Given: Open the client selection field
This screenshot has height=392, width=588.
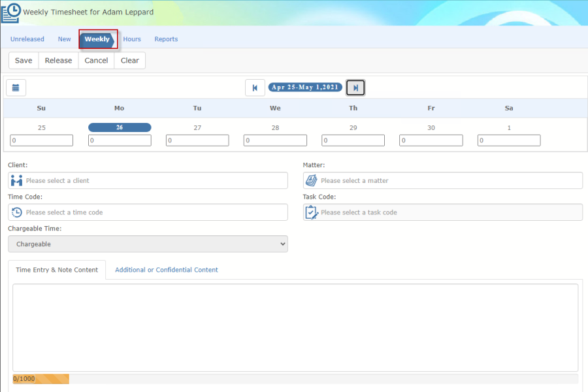Looking at the screenshot, I should [148, 180].
